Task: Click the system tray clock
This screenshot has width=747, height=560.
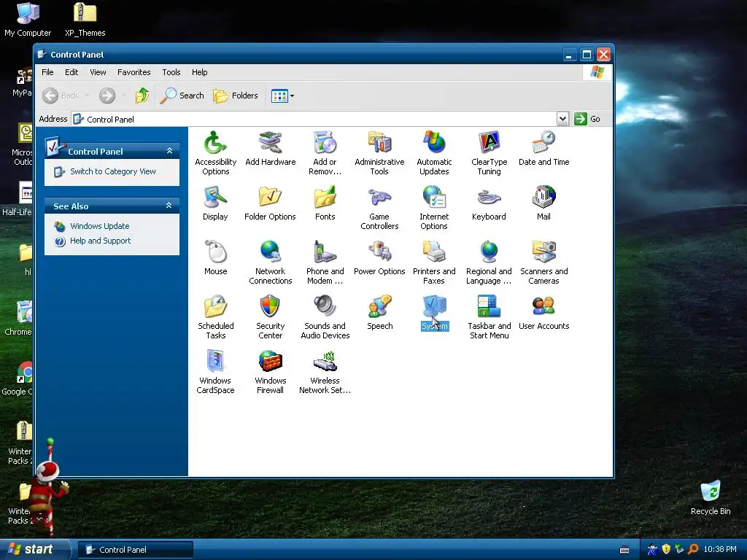Action: click(x=720, y=550)
